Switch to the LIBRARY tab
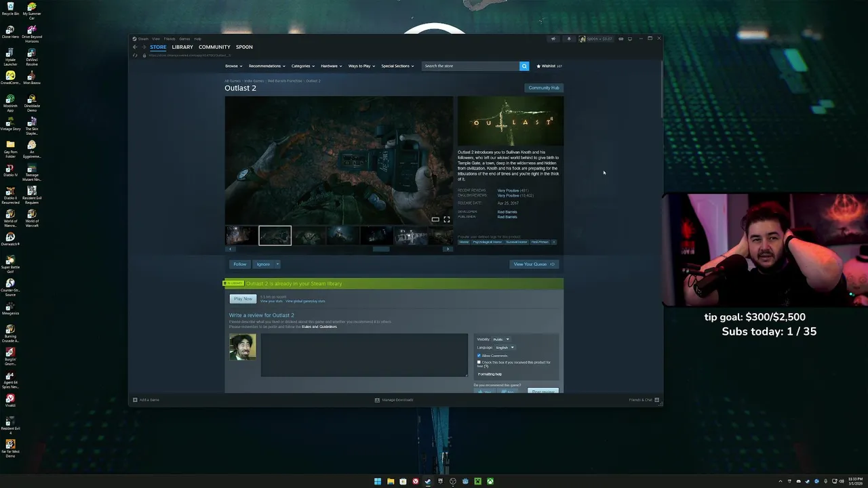The width and height of the screenshot is (868, 488). point(182,47)
